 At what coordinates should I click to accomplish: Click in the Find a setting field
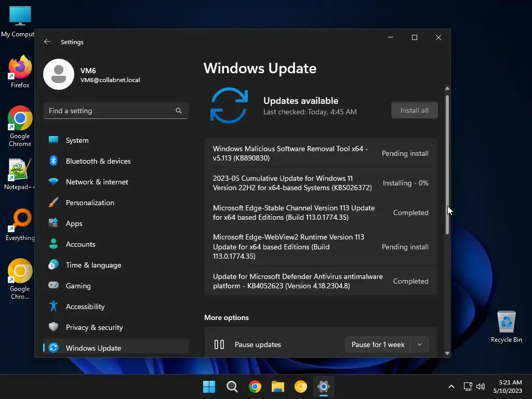pyautogui.click(x=116, y=111)
